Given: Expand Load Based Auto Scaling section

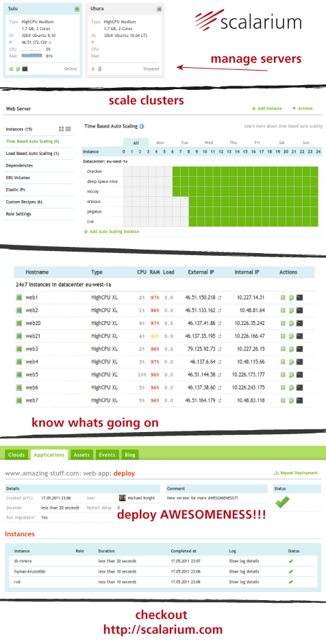Looking at the screenshot, I should (32, 154).
